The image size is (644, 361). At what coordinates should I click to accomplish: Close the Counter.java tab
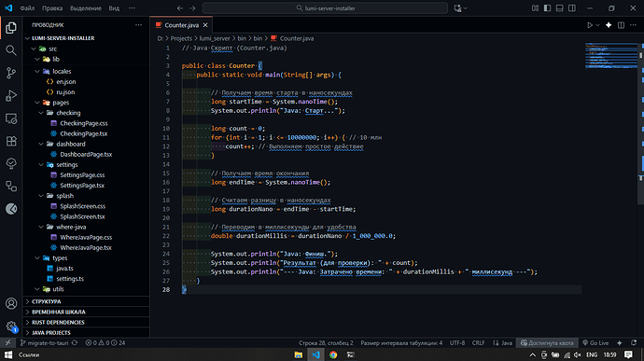point(205,25)
